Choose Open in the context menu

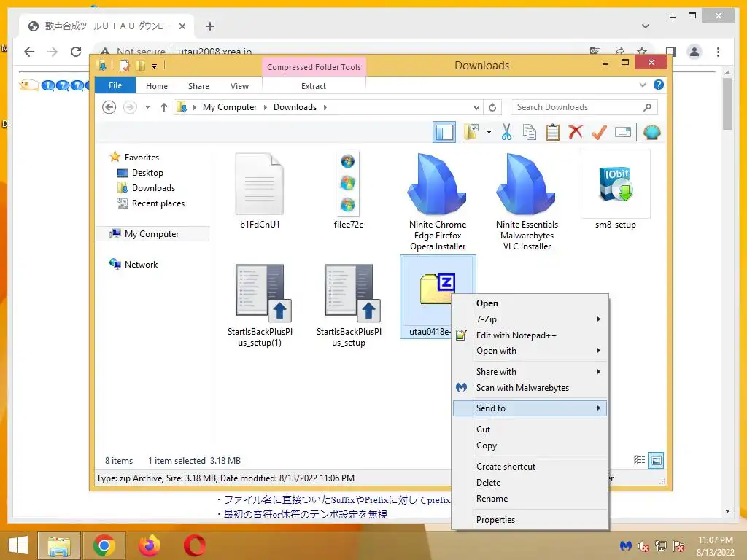coord(530,303)
